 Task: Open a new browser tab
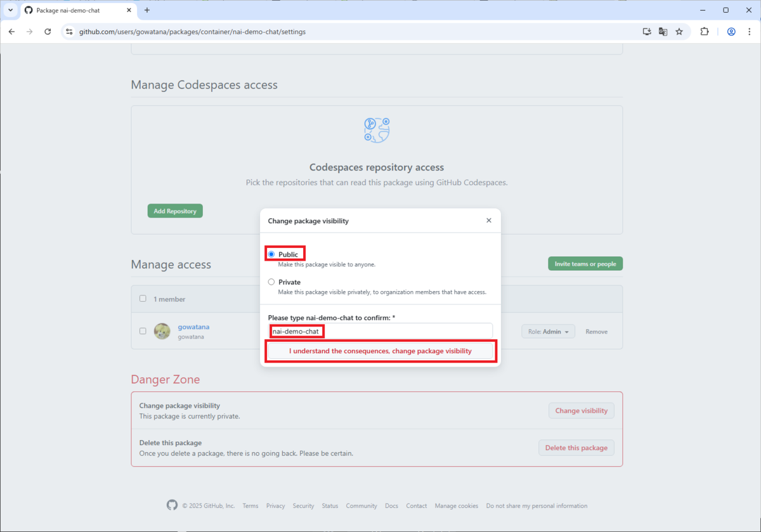[147, 10]
